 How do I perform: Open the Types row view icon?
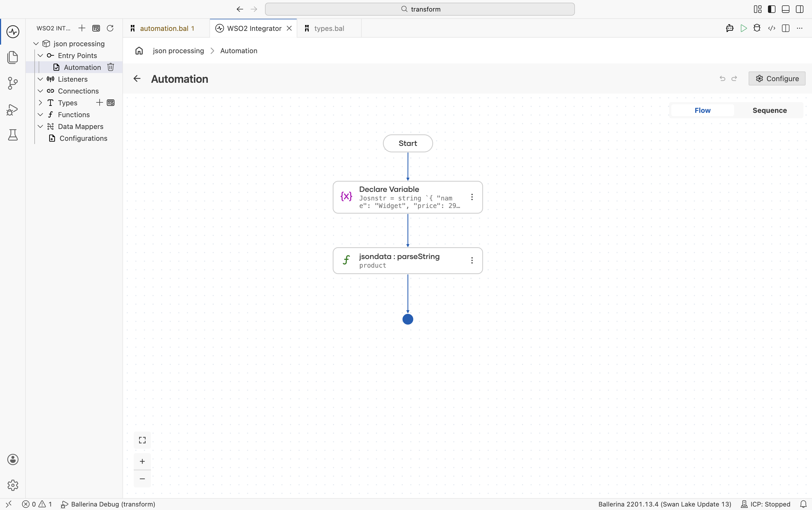(111, 103)
